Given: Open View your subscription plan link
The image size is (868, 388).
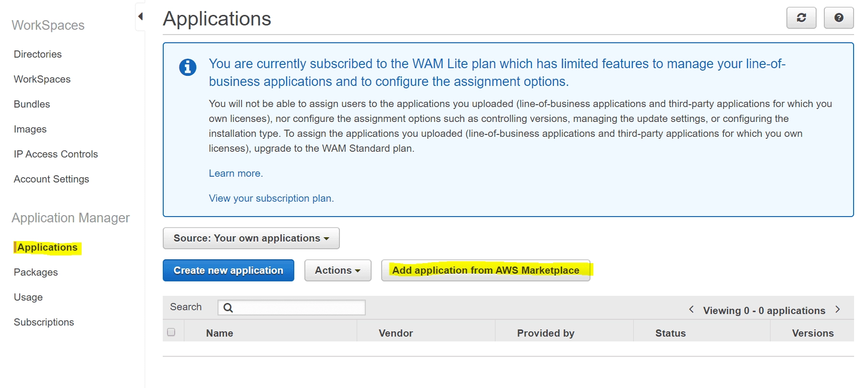Looking at the screenshot, I should click(271, 198).
